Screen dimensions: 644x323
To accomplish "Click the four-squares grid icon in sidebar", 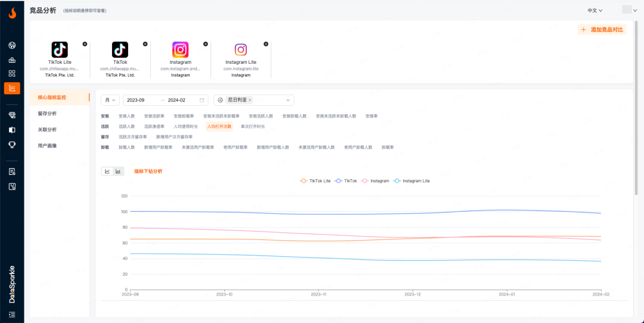I will pos(12,73).
